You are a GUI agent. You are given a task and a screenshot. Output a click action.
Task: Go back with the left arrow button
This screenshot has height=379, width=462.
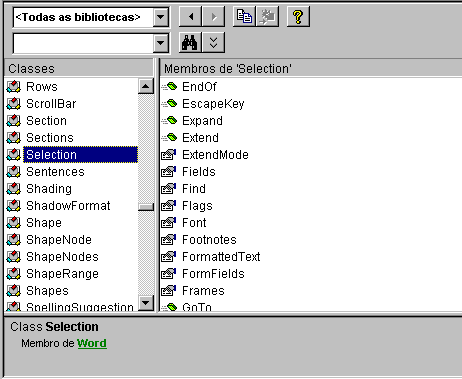[190, 16]
